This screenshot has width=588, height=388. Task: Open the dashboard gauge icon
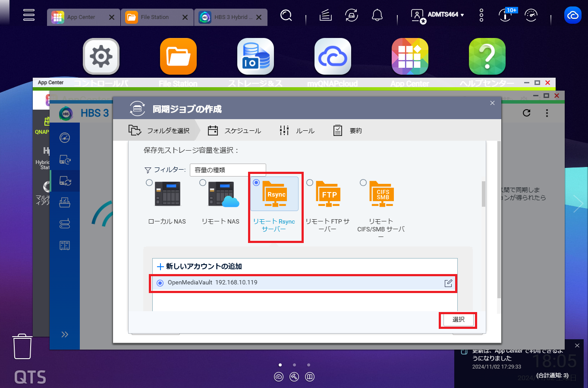531,16
